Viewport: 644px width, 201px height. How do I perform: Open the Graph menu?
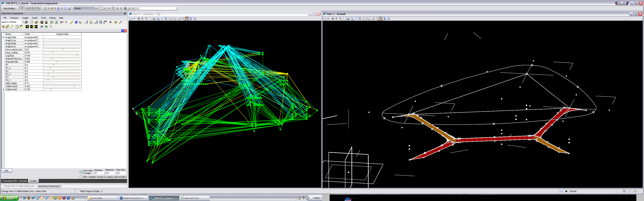35,18
